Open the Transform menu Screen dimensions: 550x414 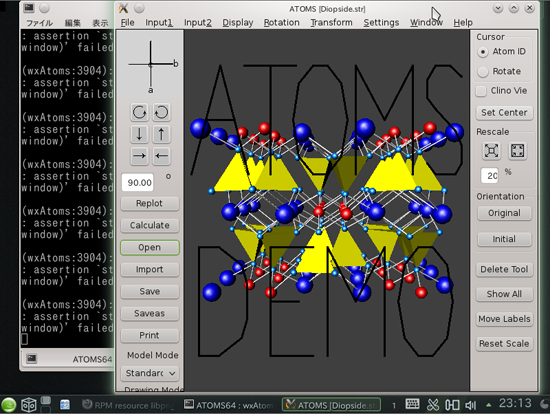point(331,22)
